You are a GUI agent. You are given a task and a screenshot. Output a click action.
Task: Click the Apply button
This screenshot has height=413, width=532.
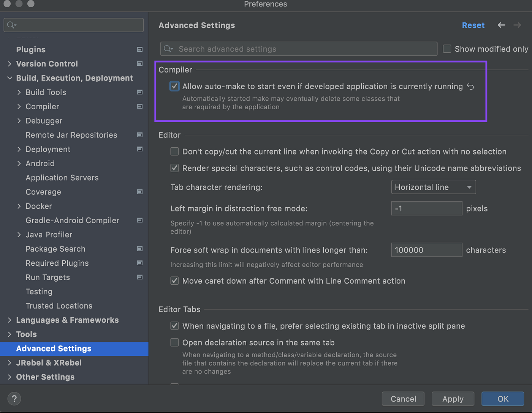[x=453, y=399]
